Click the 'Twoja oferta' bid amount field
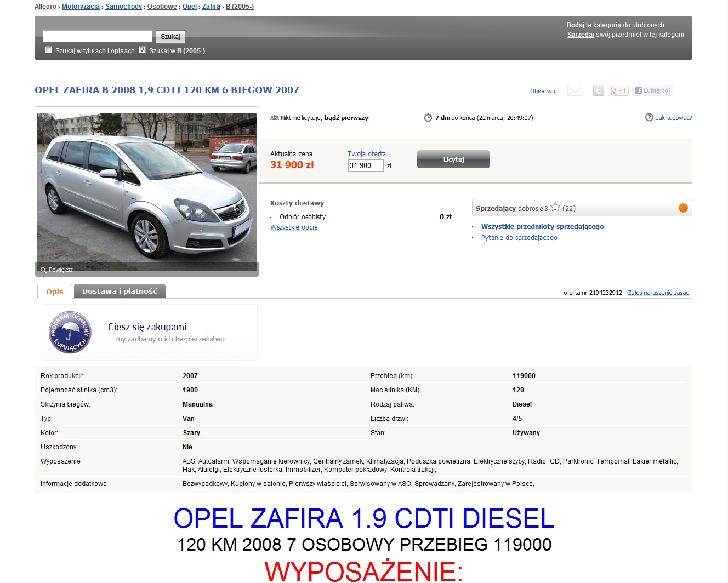Image resolution: width=728 pixels, height=583 pixels. click(366, 165)
